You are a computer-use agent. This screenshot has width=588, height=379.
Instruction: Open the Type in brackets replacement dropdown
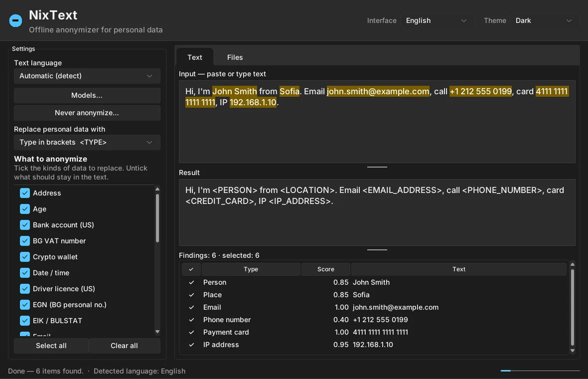[87, 142]
